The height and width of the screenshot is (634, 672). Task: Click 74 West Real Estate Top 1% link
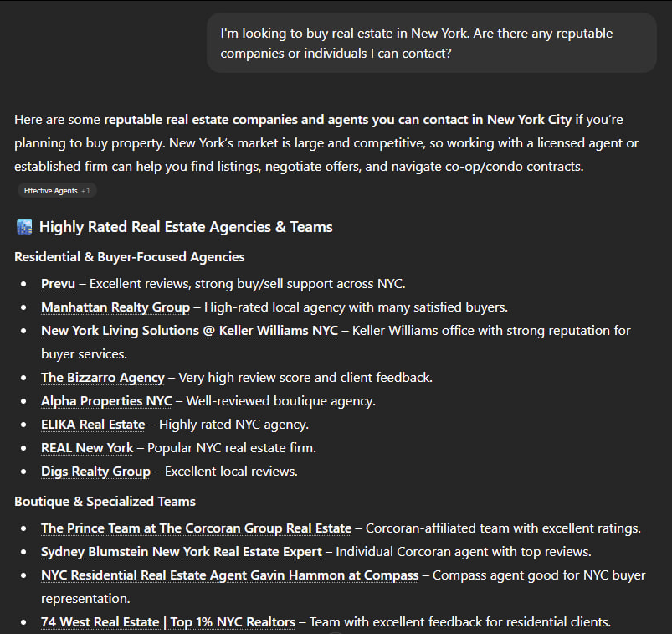click(x=167, y=622)
